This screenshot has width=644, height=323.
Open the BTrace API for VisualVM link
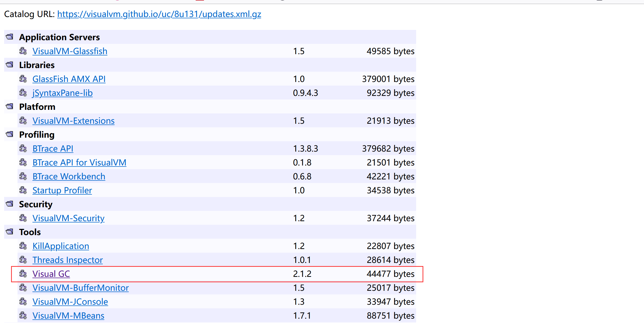(79, 162)
